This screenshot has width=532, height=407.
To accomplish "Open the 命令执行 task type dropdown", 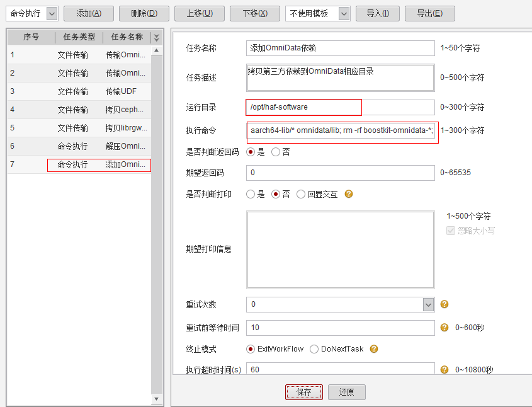I will tap(52, 14).
